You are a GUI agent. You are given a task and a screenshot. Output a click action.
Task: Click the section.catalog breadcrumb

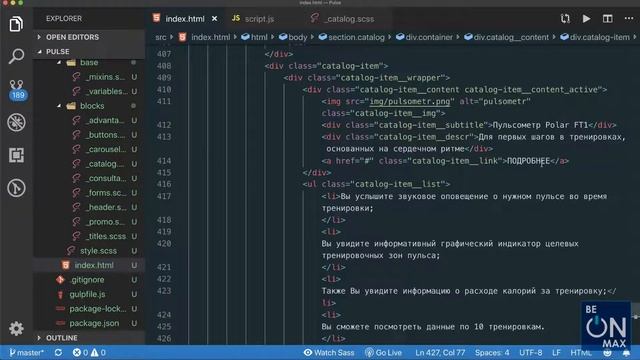(x=352, y=37)
